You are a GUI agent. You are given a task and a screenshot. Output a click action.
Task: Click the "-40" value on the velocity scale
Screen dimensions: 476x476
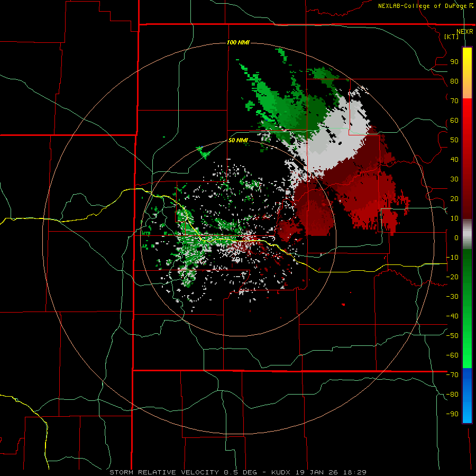click(452, 316)
